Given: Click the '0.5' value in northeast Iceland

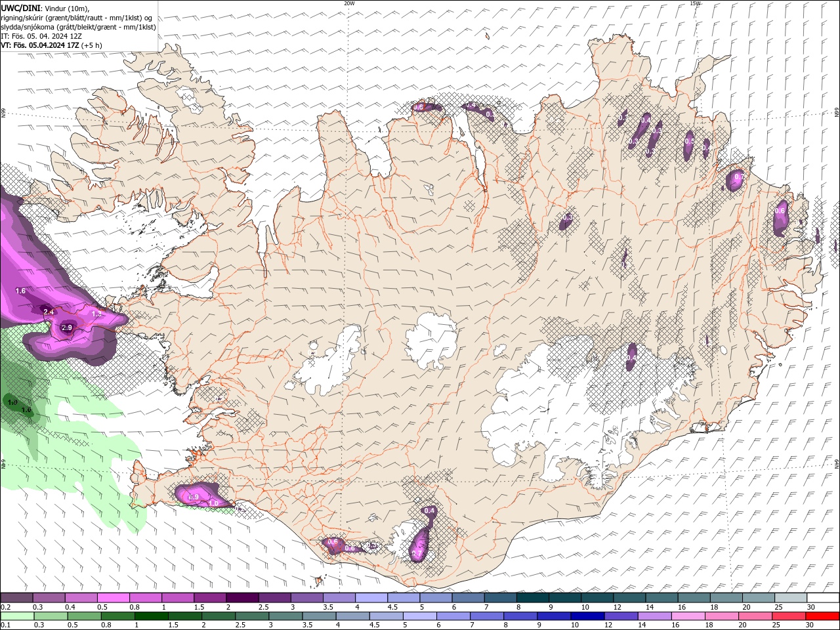Looking at the screenshot, I should point(689,141).
